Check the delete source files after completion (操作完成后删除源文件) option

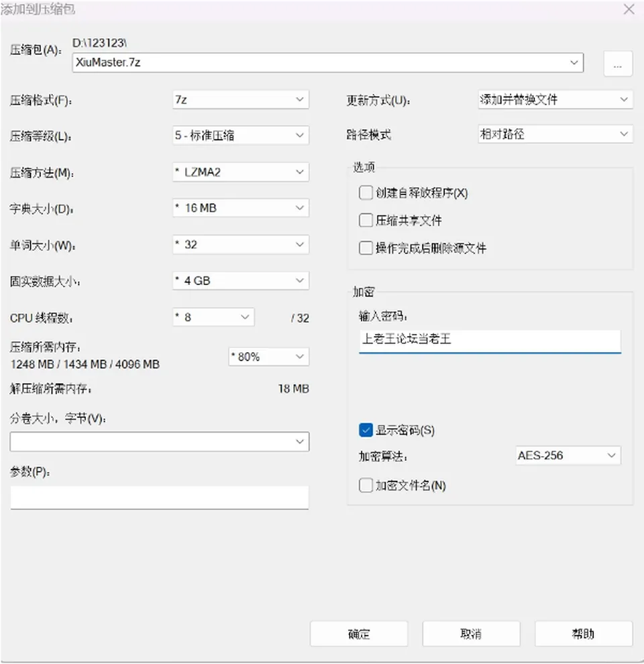coord(366,247)
